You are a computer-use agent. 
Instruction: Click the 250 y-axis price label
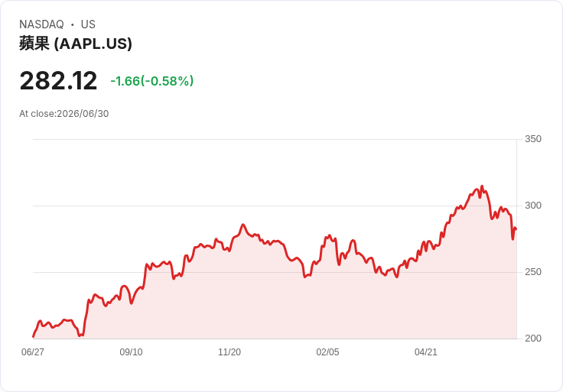[533, 272]
